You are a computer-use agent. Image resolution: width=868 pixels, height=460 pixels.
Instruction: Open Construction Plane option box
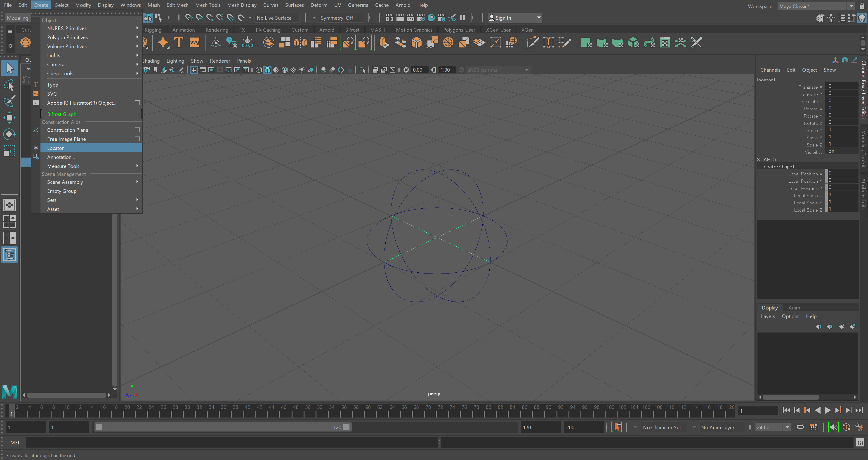[137, 130]
